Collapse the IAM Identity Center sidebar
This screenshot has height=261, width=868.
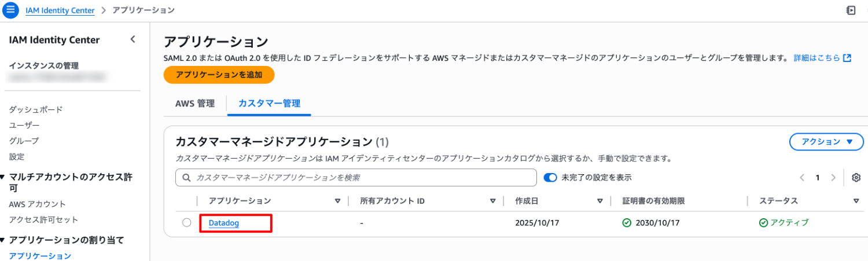click(133, 39)
